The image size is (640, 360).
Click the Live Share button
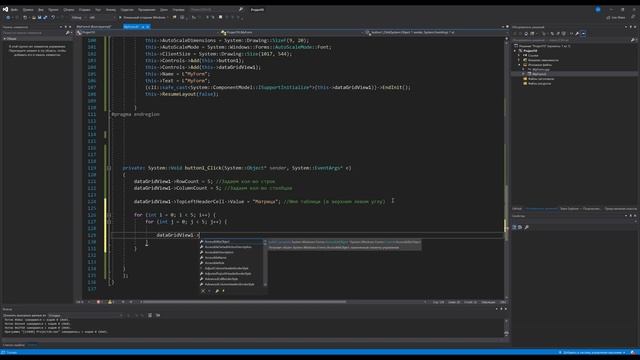pyautogui.click(x=616, y=18)
